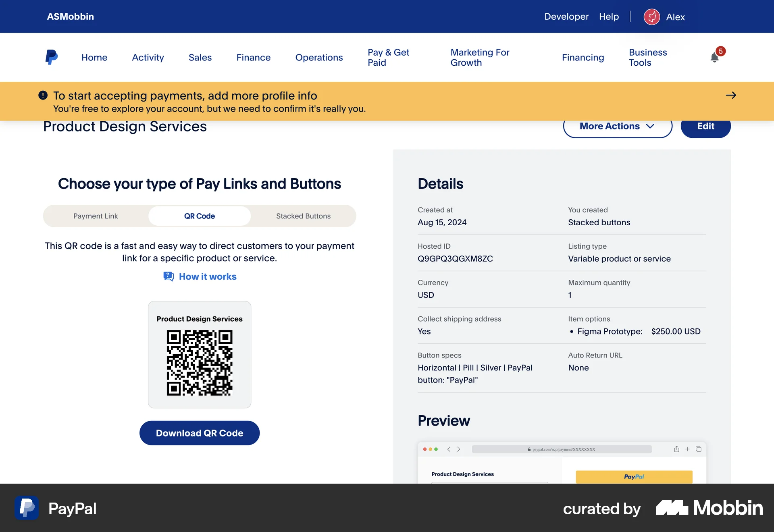Image resolution: width=774 pixels, height=532 pixels.
Task: Open the More Actions dropdown
Action: click(617, 126)
